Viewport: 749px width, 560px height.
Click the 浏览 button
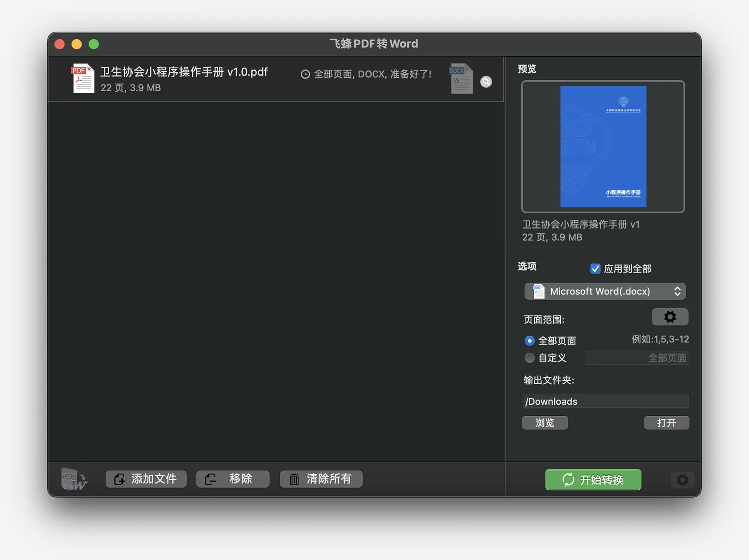coord(545,423)
